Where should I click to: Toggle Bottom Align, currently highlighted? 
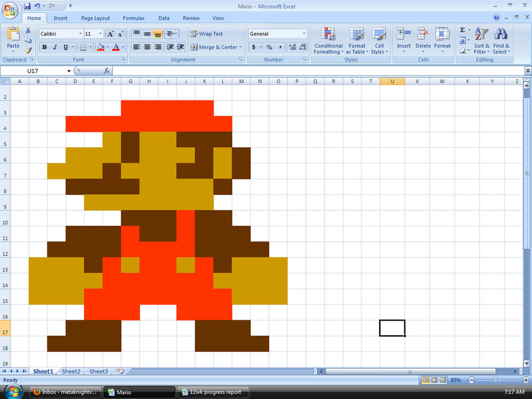(157, 34)
